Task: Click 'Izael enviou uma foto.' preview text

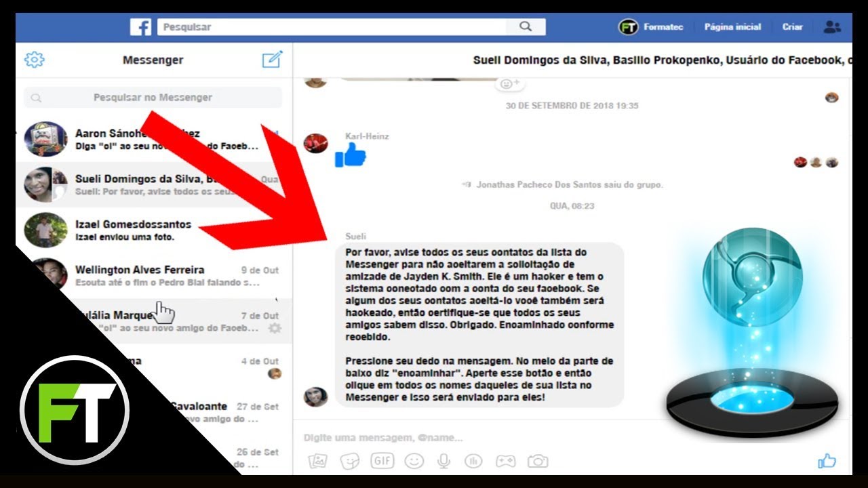Action: (125, 237)
